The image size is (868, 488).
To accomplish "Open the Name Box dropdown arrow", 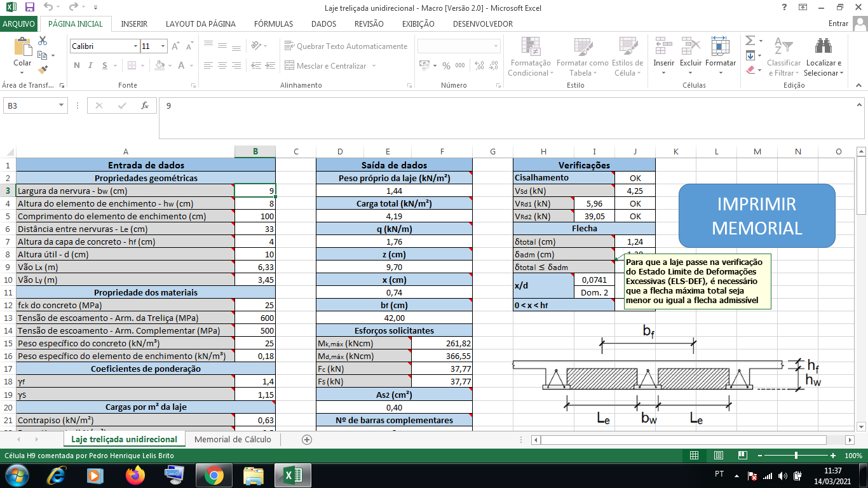I will [x=62, y=105].
